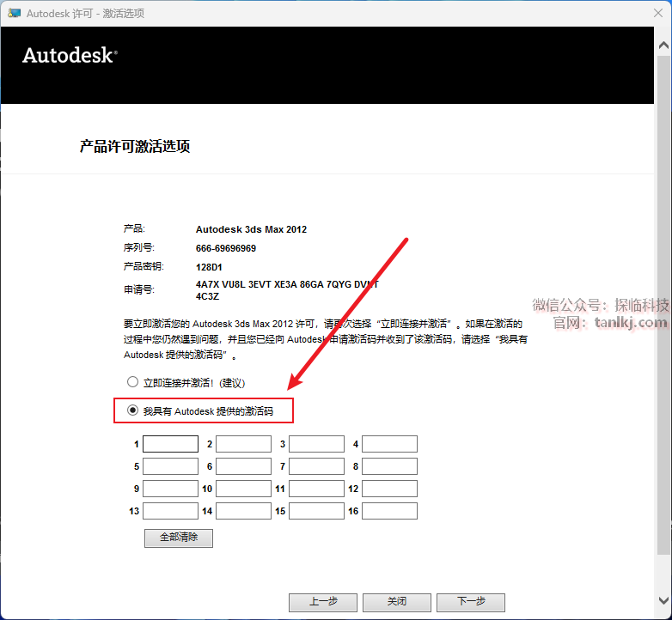Focus activation code field 14
The height and width of the screenshot is (620, 672).
243,511
